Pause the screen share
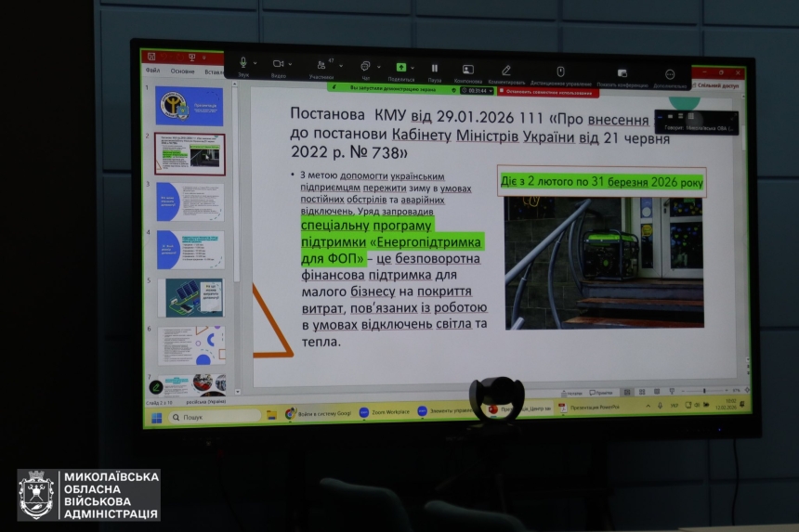Viewport: 799px width, 532px height. [434, 68]
